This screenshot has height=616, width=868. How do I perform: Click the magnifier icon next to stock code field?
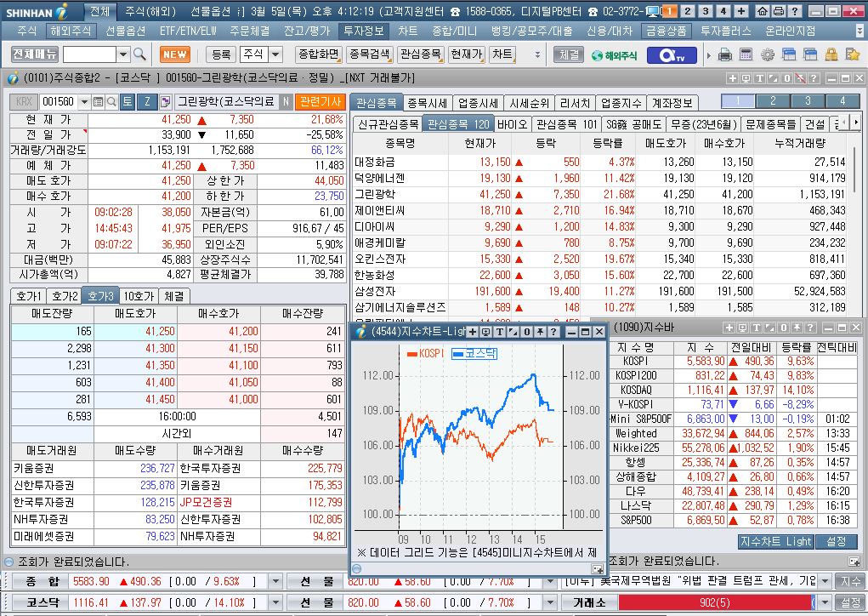[111, 102]
